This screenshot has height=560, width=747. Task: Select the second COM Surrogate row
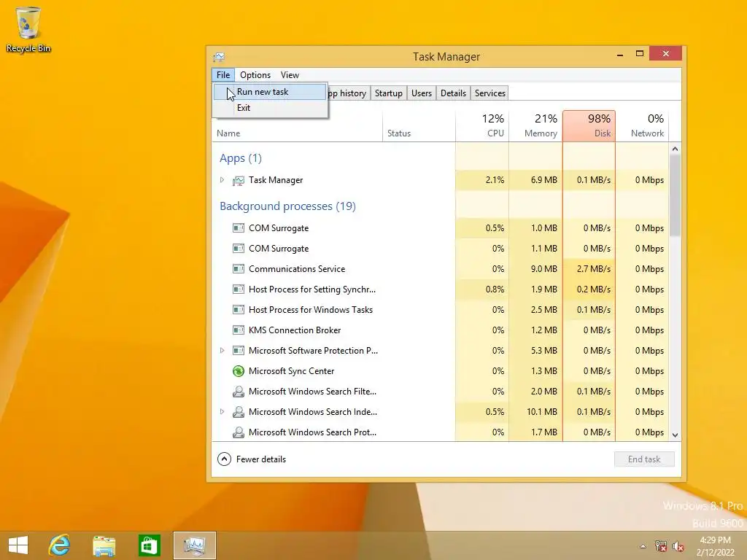(440, 249)
